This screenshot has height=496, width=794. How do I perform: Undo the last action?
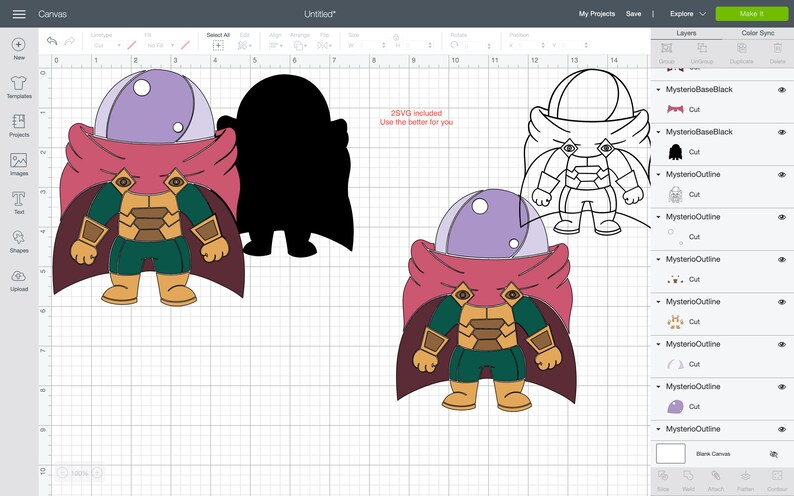coord(52,40)
